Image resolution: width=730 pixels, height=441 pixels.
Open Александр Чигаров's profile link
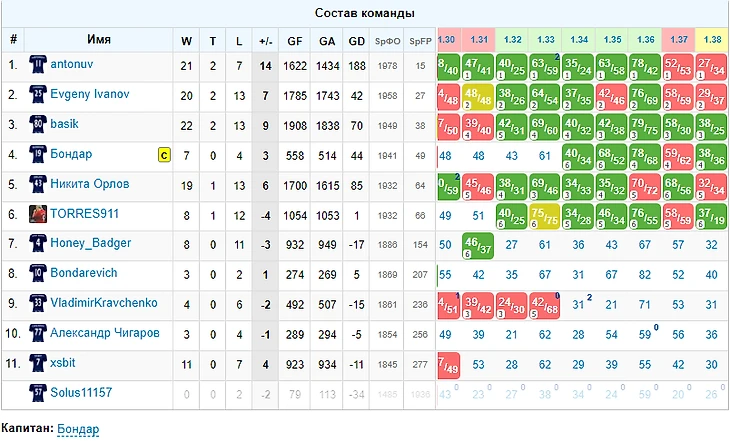coord(105,333)
